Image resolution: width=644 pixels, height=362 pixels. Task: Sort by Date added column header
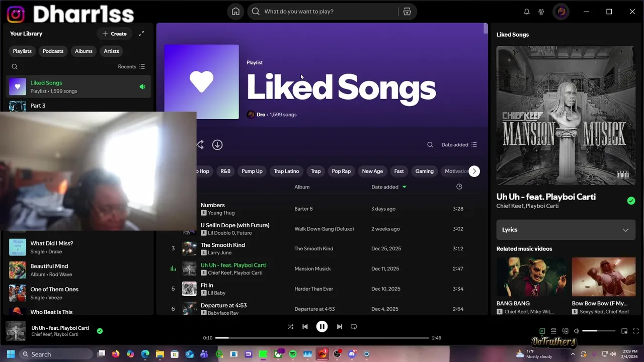[388, 187]
